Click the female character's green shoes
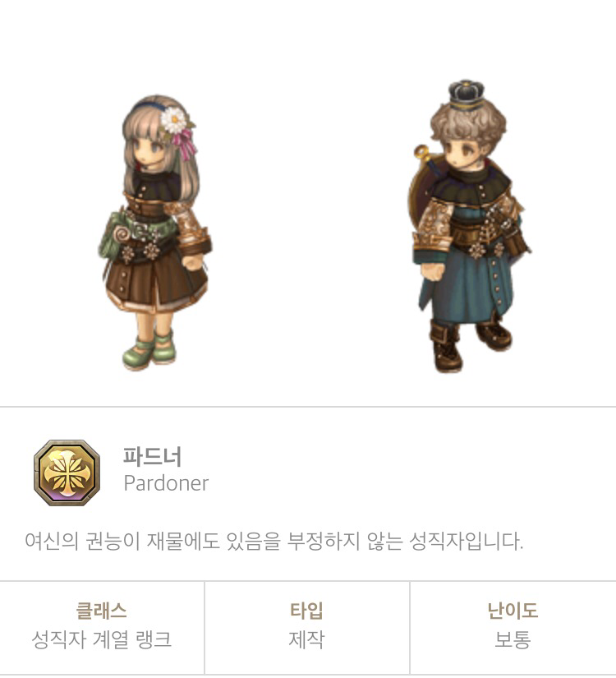Viewport: 616px width, 678px height. click(x=149, y=350)
